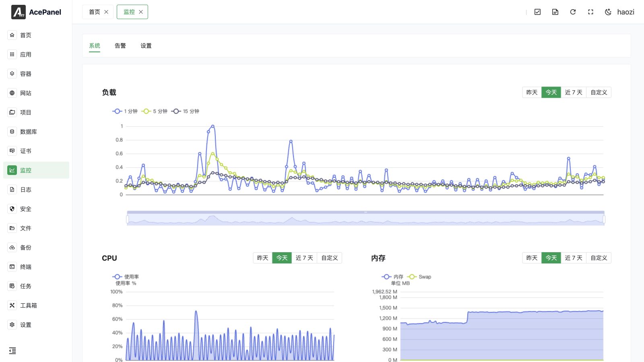Open the 安全 shield icon
Image resolution: width=644 pixels, height=362 pixels.
12,209
